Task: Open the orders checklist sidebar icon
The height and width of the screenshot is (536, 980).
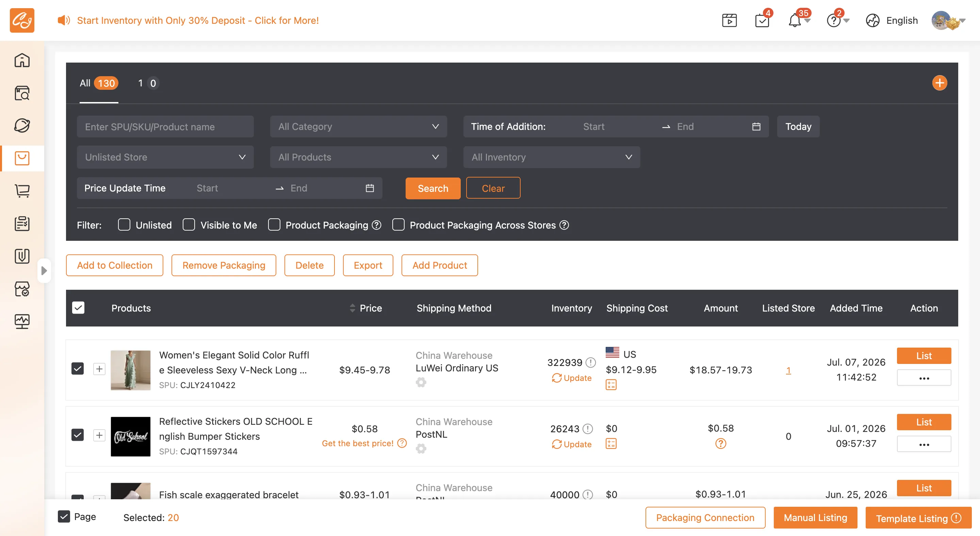Action: click(22, 223)
